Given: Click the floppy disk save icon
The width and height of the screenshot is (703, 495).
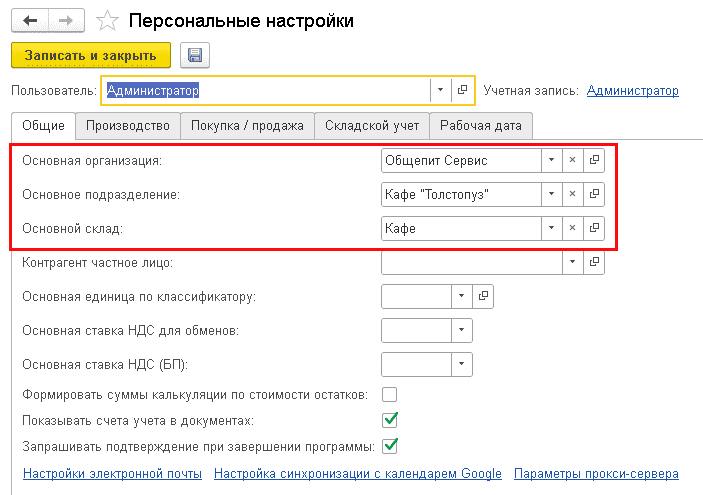Looking at the screenshot, I should (x=194, y=55).
